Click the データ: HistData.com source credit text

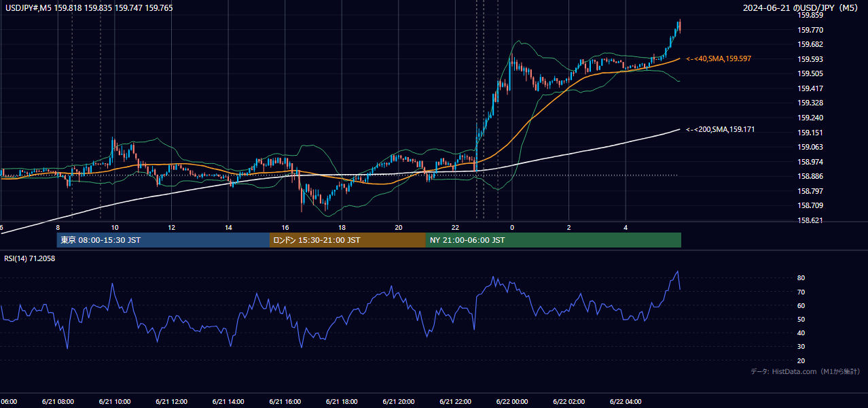point(805,372)
